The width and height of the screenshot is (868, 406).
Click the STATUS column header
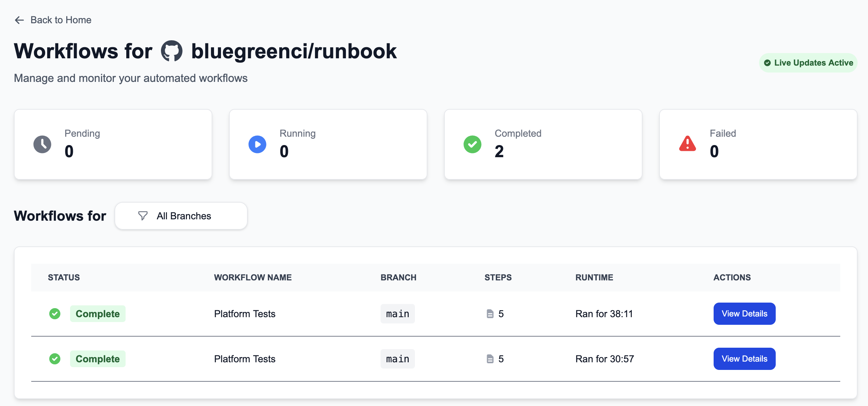pos(64,277)
